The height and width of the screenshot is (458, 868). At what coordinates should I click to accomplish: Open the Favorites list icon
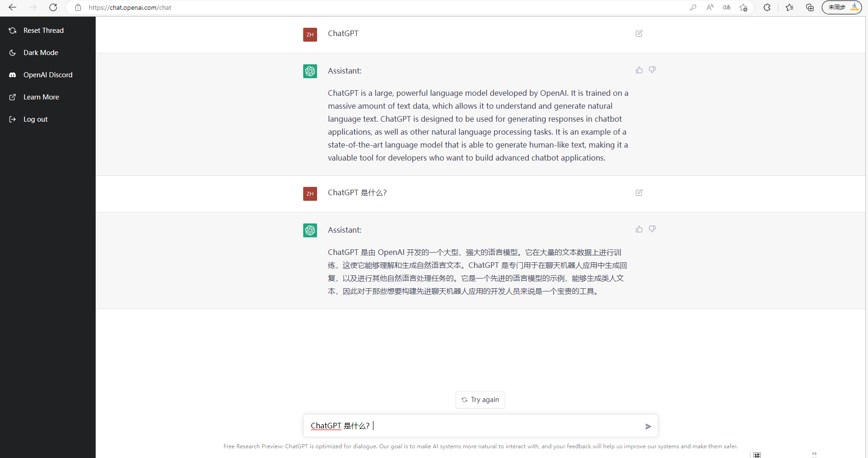[789, 7]
